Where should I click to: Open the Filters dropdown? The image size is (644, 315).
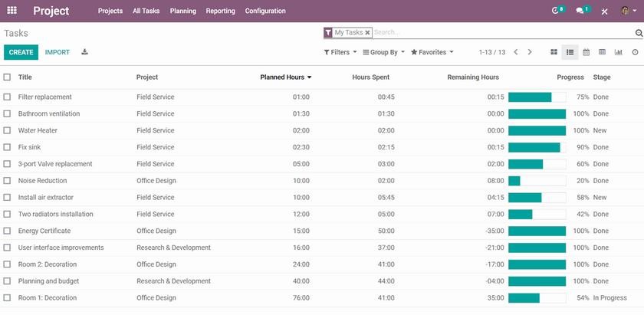click(x=340, y=52)
